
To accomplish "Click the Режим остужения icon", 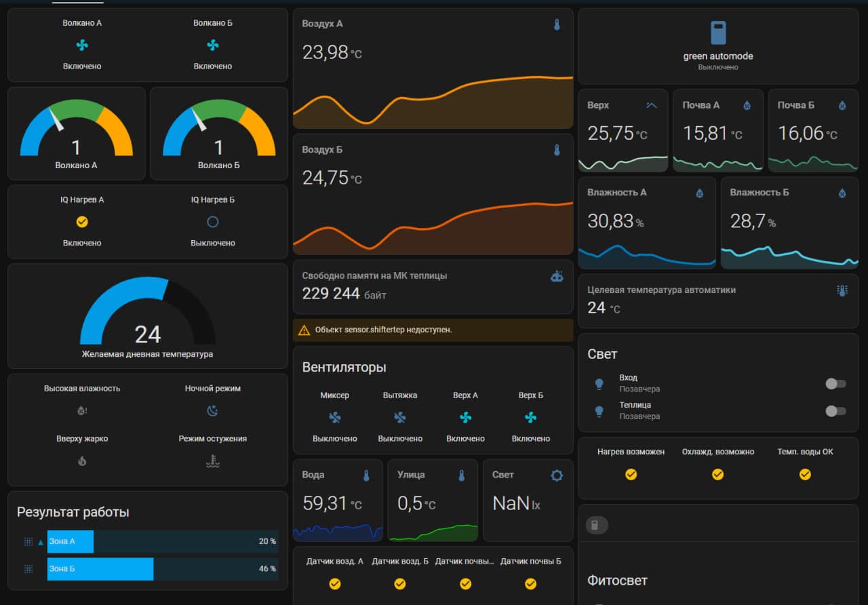I will pyautogui.click(x=212, y=461).
